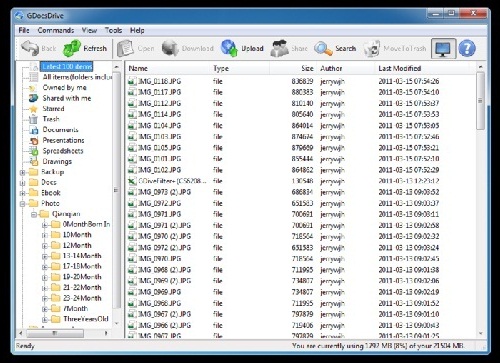
Task: Click size 864862 of IMG_0102.JPG
Action: pos(302,170)
